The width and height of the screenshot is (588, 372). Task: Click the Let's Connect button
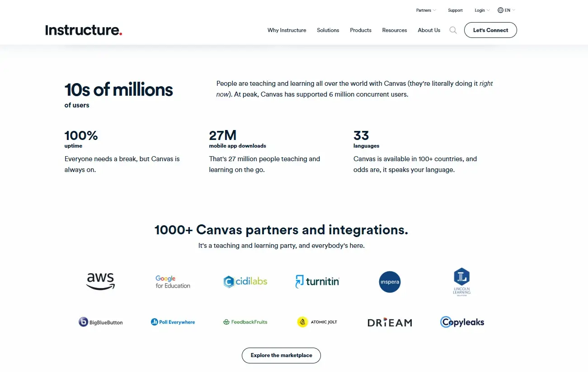[x=490, y=30]
